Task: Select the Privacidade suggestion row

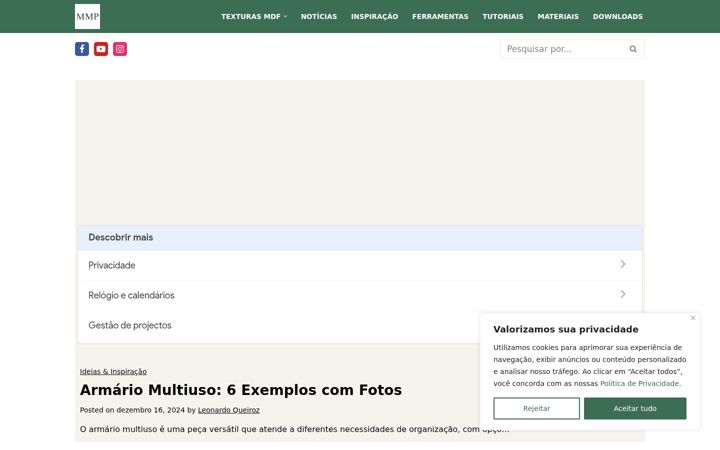Action: coord(360,265)
